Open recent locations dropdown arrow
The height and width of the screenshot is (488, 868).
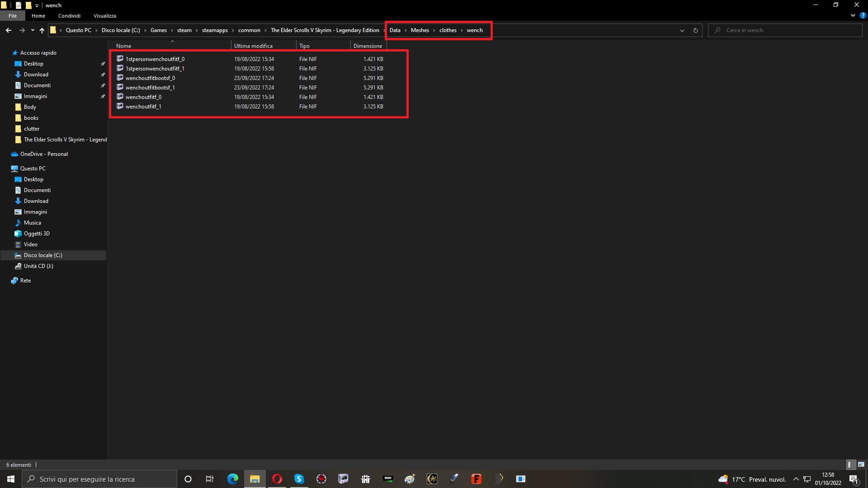click(x=33, y=30)
